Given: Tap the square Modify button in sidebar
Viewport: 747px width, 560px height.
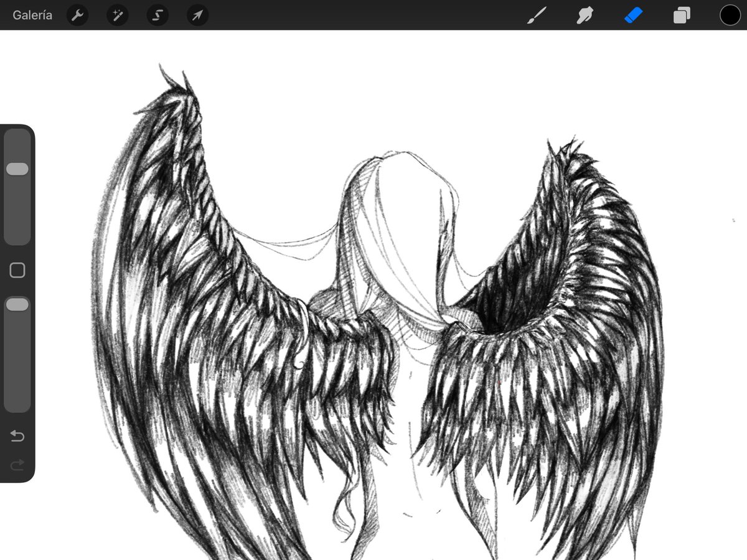Looking at the screenshot, I should click(17, 270).
